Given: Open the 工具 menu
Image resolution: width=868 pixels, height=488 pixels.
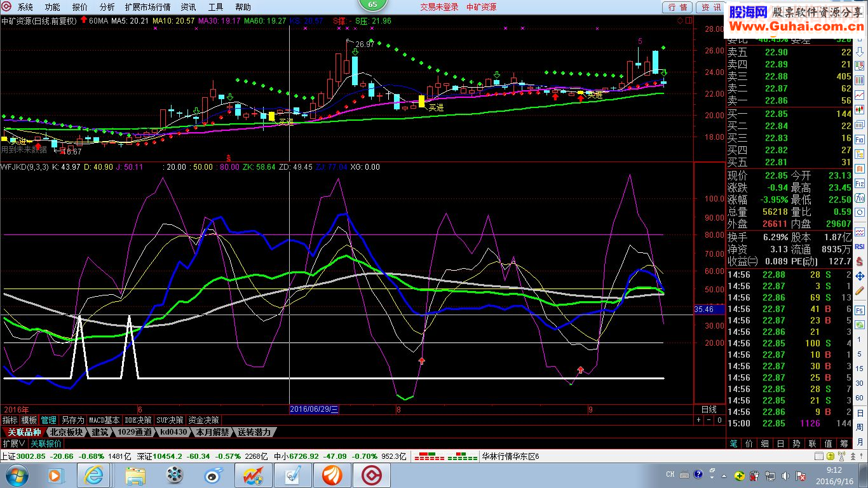Looking at the screenshot, I should [x=216, y=7].
